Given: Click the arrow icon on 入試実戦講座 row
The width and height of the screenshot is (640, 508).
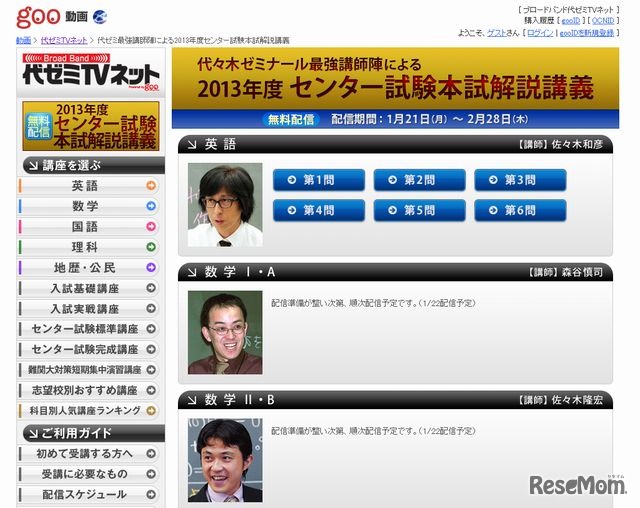Looking at the screenshot, I should click(151, 308).
